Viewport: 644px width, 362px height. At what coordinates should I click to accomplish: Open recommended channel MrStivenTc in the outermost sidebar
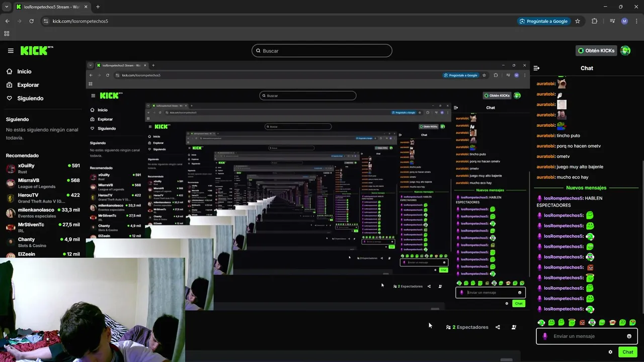click(x=43, y=227)
